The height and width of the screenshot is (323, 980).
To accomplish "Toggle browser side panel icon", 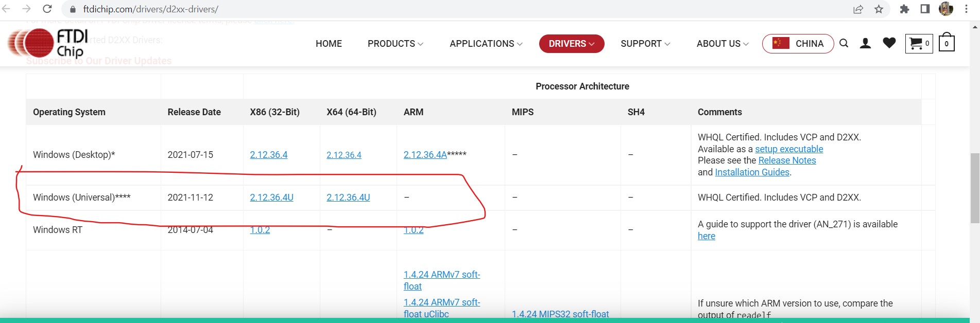I will [925, 9].
